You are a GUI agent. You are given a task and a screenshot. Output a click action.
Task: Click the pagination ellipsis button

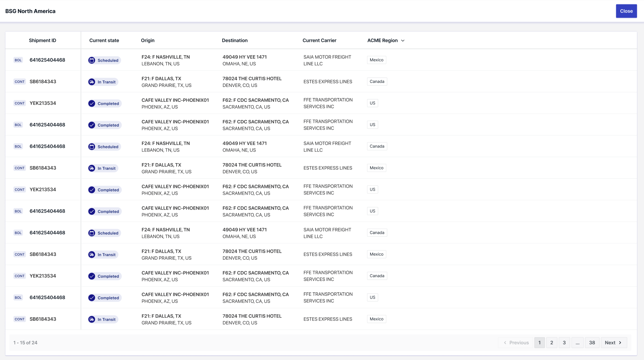tap(577, 343)
